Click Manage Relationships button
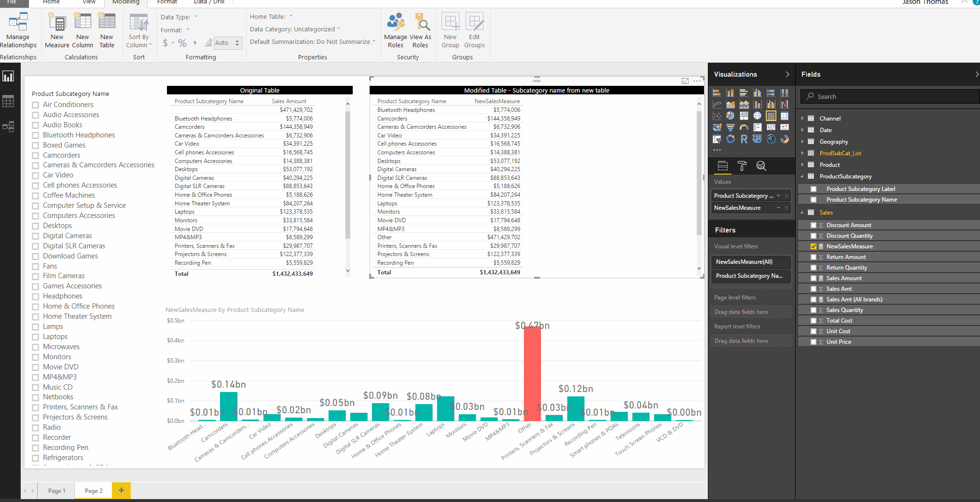Image resolution: width=980 pixels, height=502 pixels. (18, 31)
